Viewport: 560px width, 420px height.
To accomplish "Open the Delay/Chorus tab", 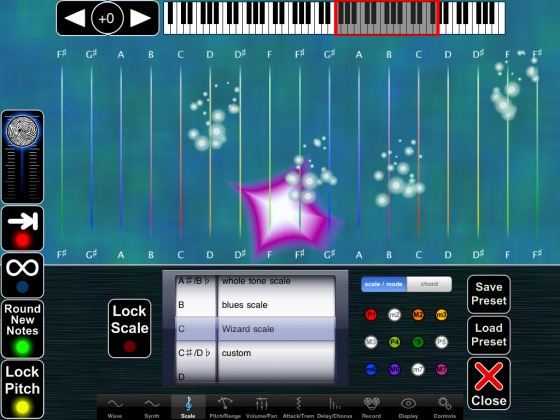I will point(335,408).
